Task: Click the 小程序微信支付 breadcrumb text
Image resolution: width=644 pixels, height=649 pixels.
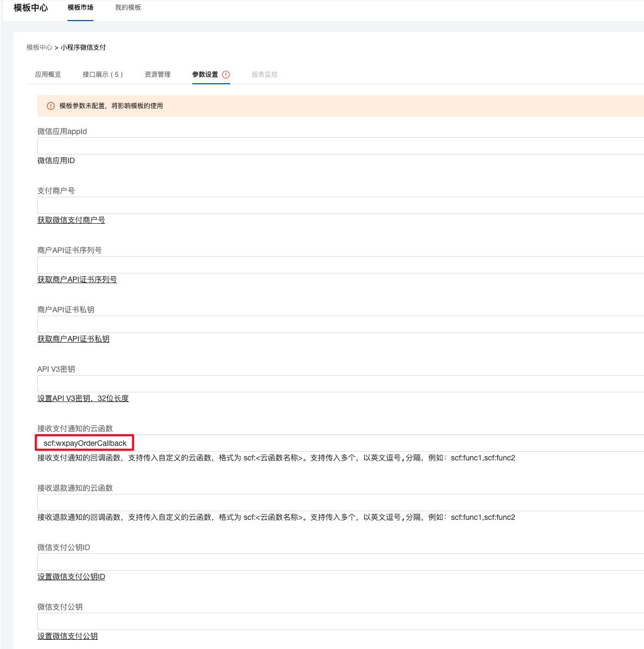Action: pyautogui.click(x=83, y=48)
